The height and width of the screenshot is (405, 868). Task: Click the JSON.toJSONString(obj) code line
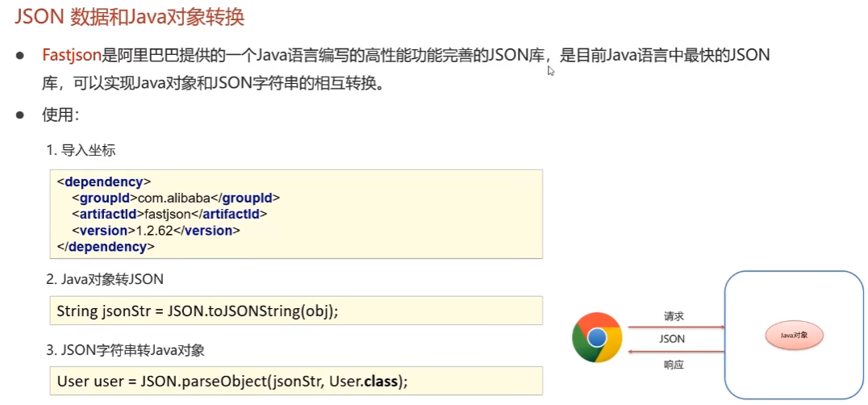click(x=197, y=311)
